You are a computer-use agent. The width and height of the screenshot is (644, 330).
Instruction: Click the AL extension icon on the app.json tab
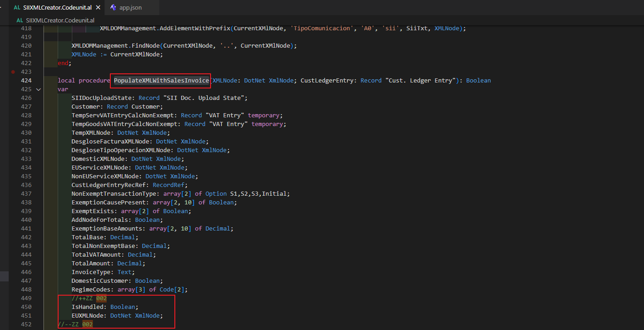[113, 7]
